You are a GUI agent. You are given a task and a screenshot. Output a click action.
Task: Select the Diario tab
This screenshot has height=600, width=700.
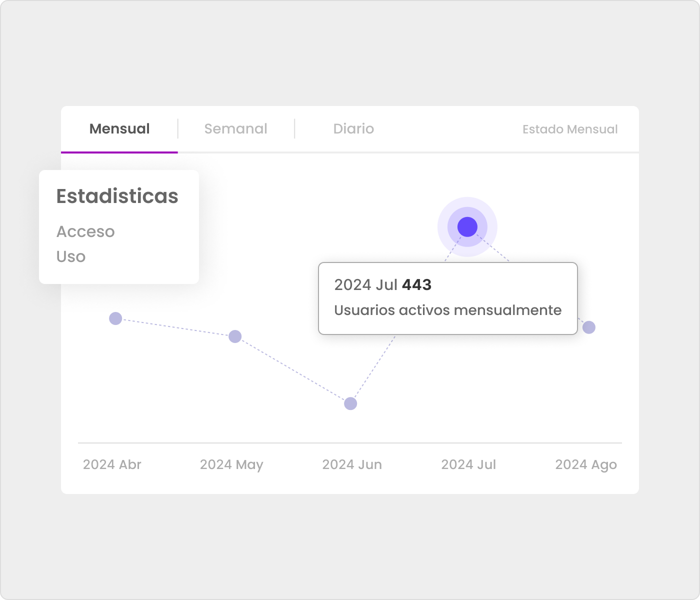353,129
